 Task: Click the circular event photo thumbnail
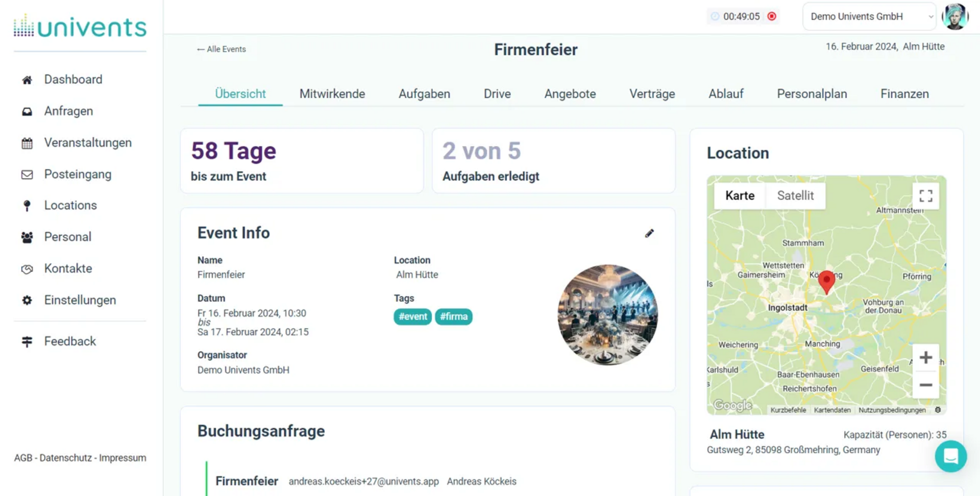pyautogui.click(x=607, y=314)
